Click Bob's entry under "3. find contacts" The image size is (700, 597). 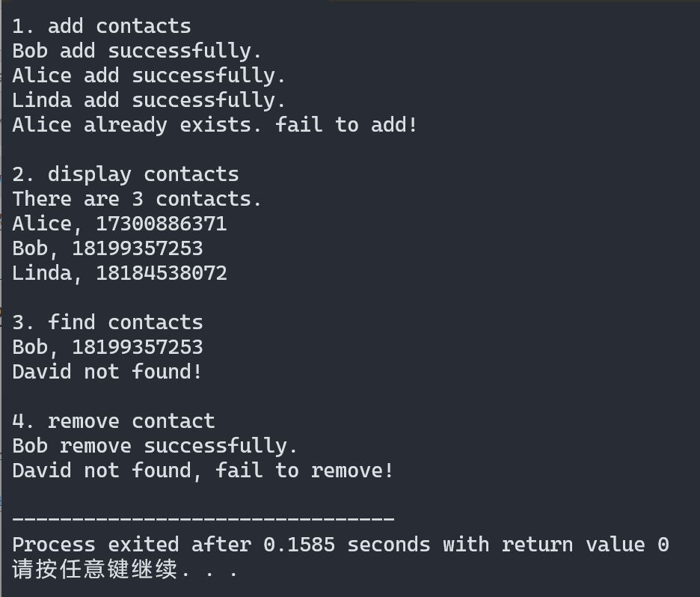[107, 347]
